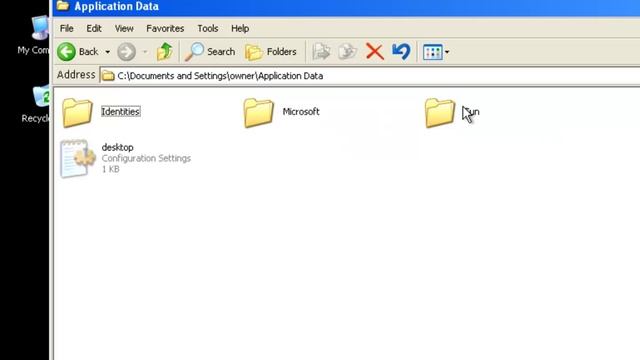Go up one folder level
Image resolution: width=640 pixels, height=360 pixels.
[164, 52]
